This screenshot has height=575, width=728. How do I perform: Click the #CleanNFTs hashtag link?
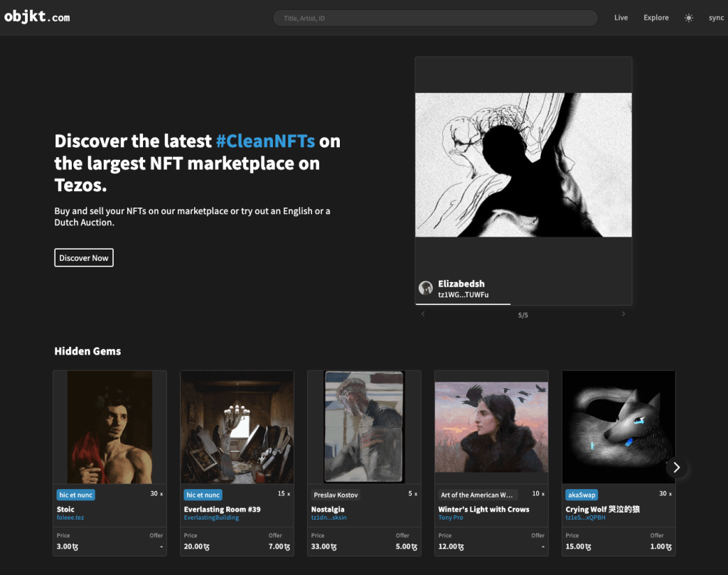click(266, 141)
